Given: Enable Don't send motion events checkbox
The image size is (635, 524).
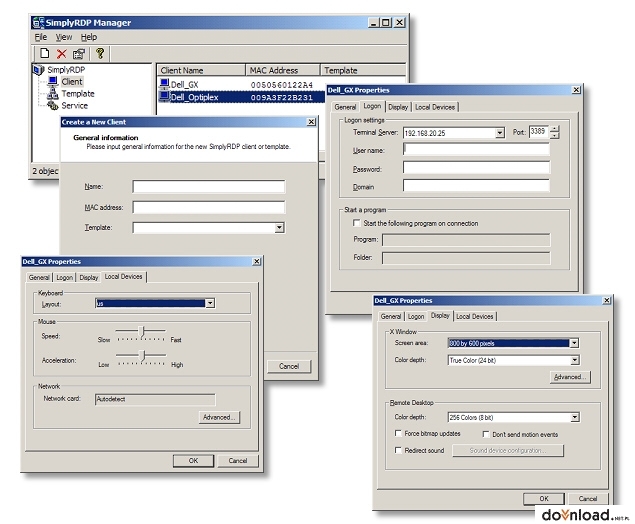Looking at the screenshot, I should click(486, 434).
